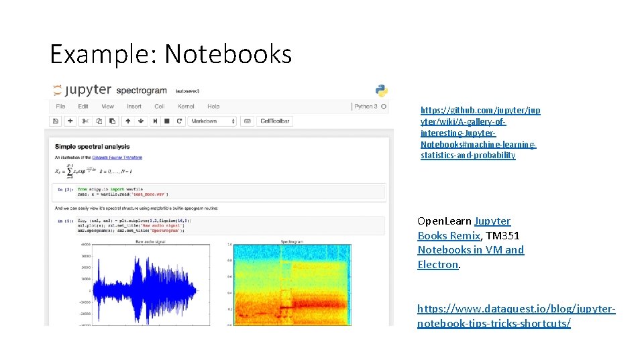Cut the selected cell with the scissors icon
Viewport: 644px width, 362px height.
(85, 121)
